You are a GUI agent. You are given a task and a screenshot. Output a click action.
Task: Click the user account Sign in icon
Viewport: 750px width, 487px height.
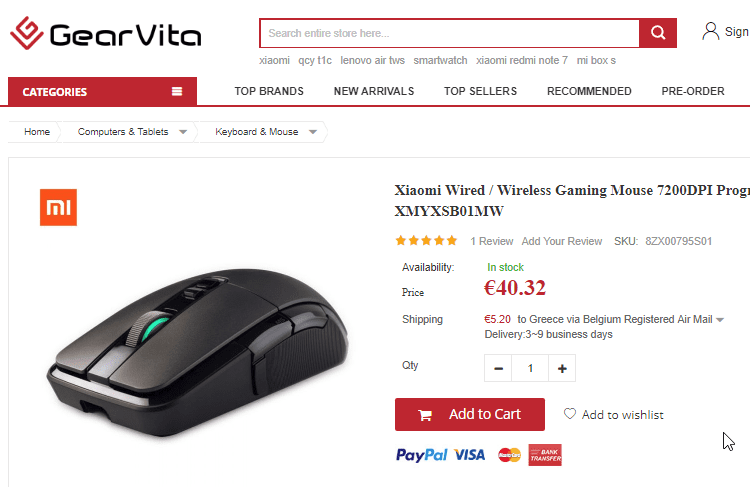(x=710, y=32)
